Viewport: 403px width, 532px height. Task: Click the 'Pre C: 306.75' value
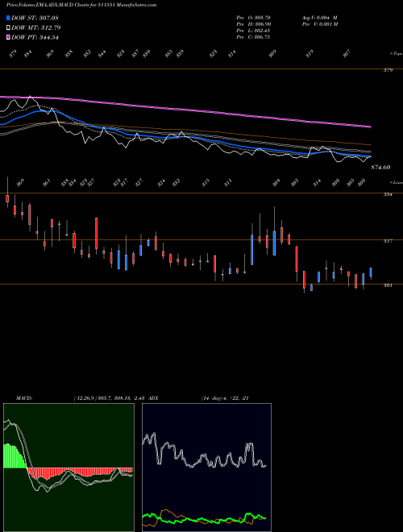click(253, 37)
